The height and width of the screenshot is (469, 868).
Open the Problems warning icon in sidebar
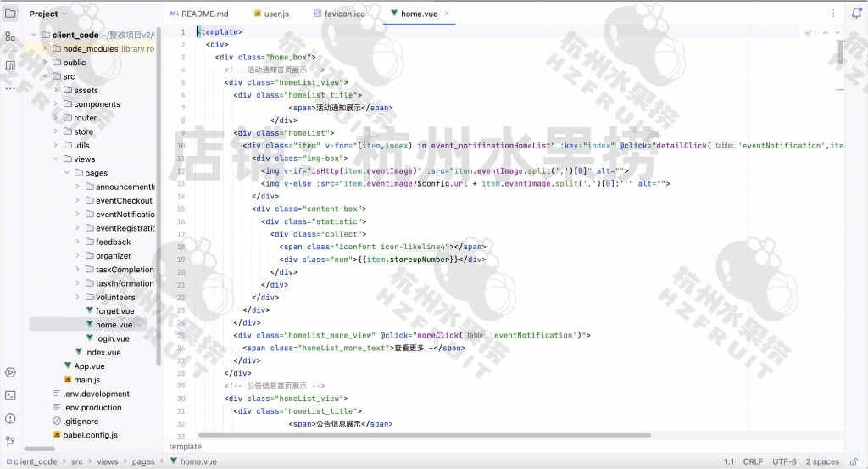tap(10, 418)
